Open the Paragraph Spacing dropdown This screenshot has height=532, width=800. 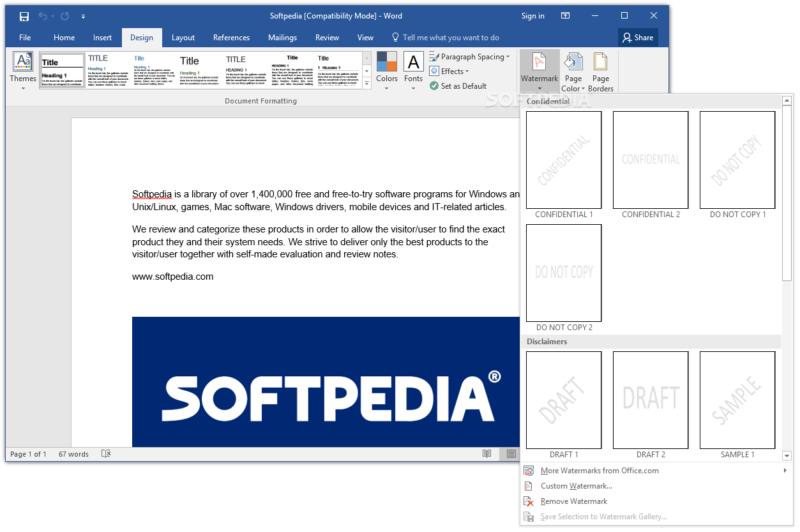tap(469, 57)
